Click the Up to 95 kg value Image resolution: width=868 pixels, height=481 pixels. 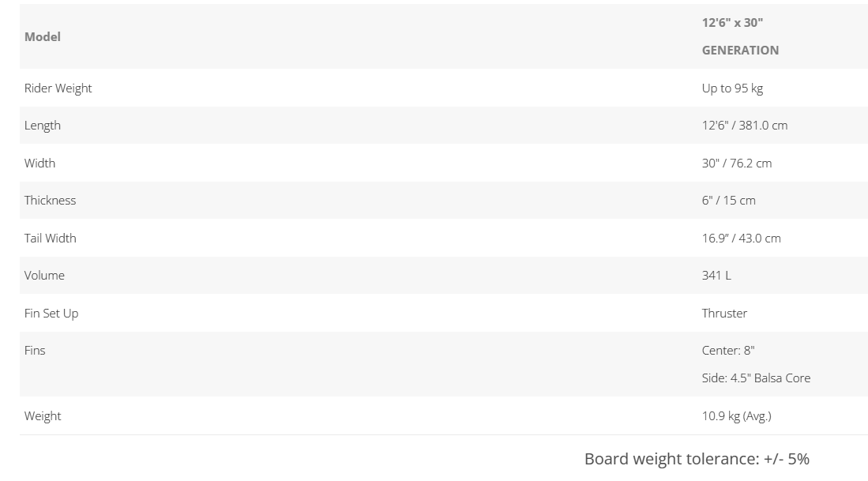[x=732, y=88]
